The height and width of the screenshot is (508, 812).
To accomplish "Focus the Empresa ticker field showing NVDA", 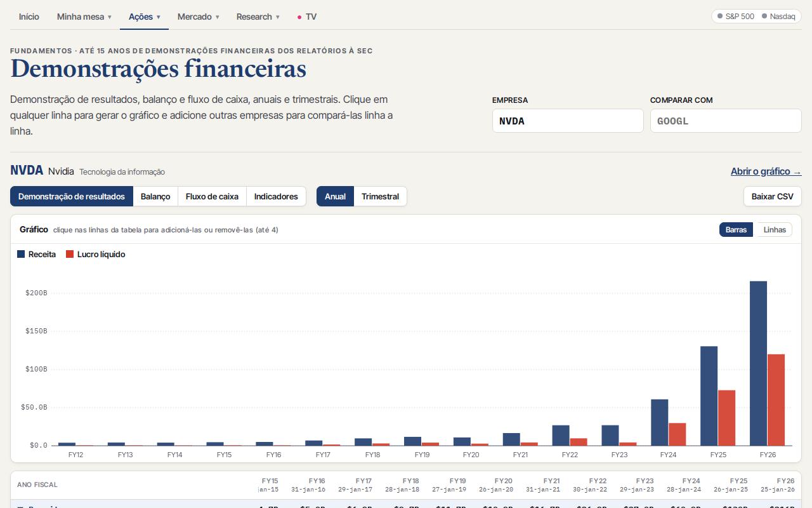I will [x=568, y=121].
